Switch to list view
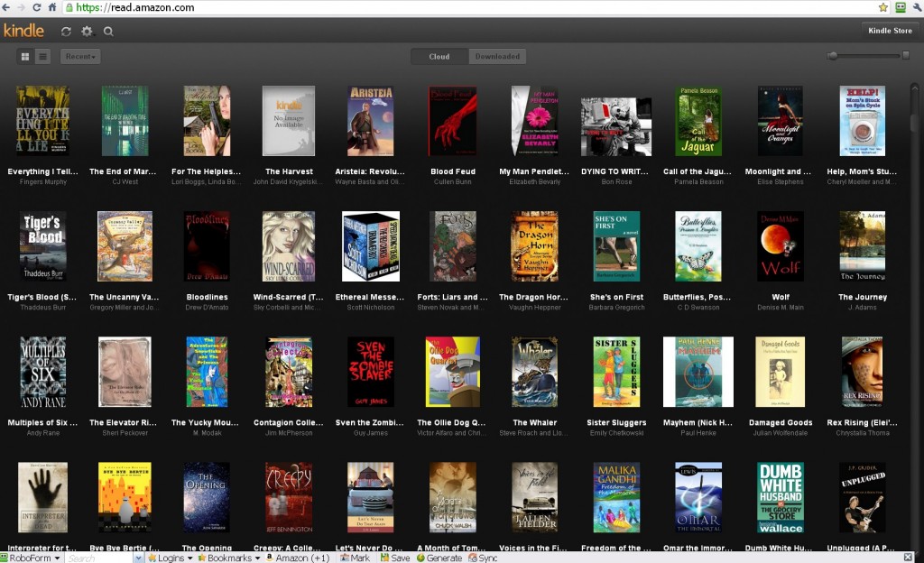924x563 pixels. tap(42, 57)
